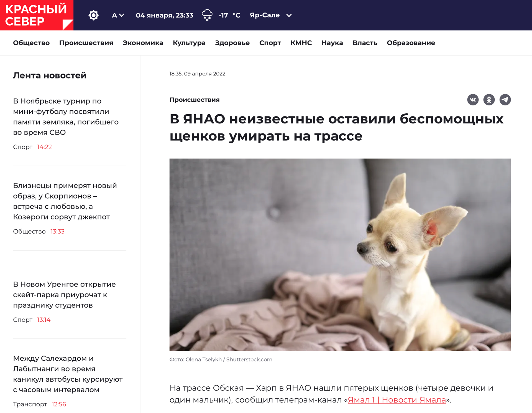The image size is (532, 413).
Task: Click the snowy weather cloud icon
Action: (x=207, y=15)
